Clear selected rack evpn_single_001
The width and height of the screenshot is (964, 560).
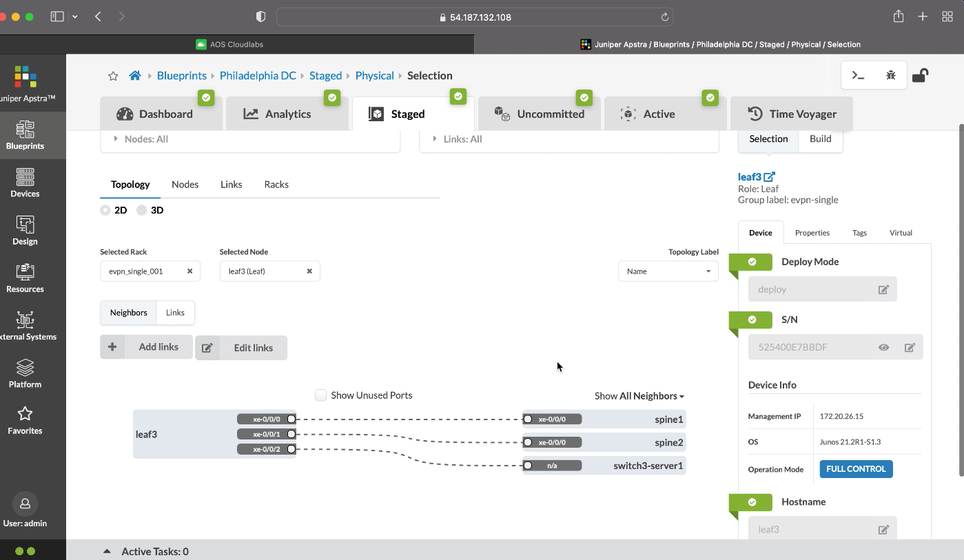189,271
